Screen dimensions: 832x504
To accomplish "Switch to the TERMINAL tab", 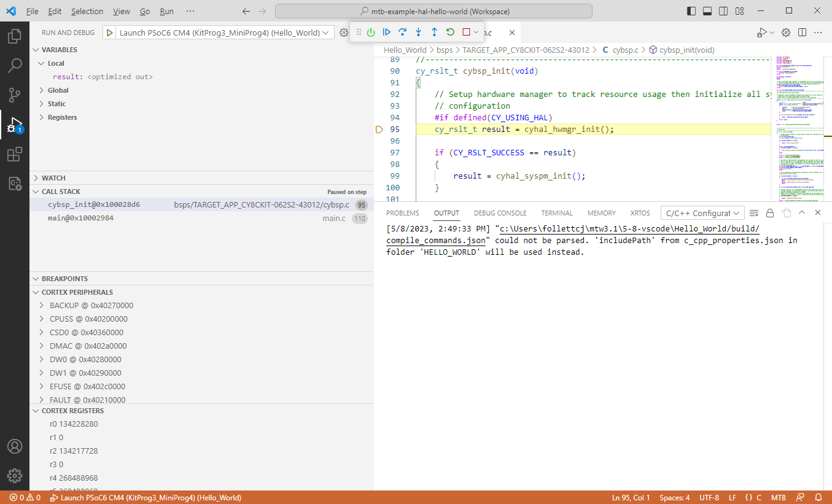I will [x=557, y=213].
